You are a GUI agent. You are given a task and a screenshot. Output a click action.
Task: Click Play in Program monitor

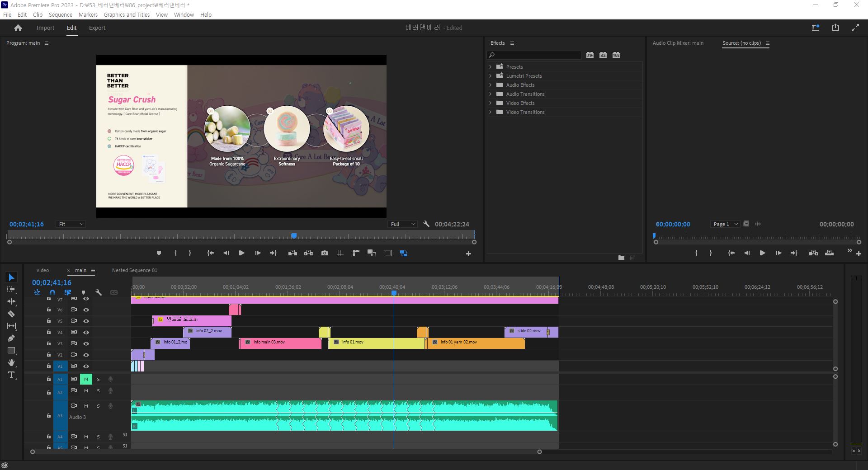pos(241,253)
